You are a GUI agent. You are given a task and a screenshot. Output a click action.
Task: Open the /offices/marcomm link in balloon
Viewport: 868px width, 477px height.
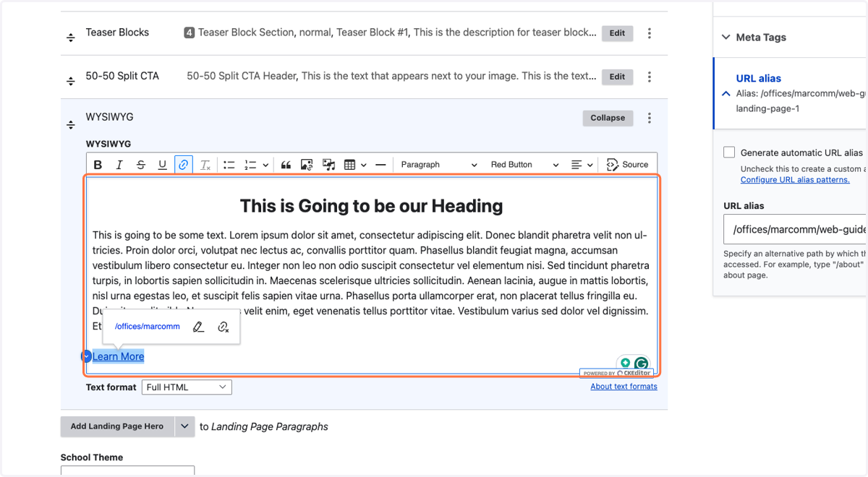click(148, 327)
